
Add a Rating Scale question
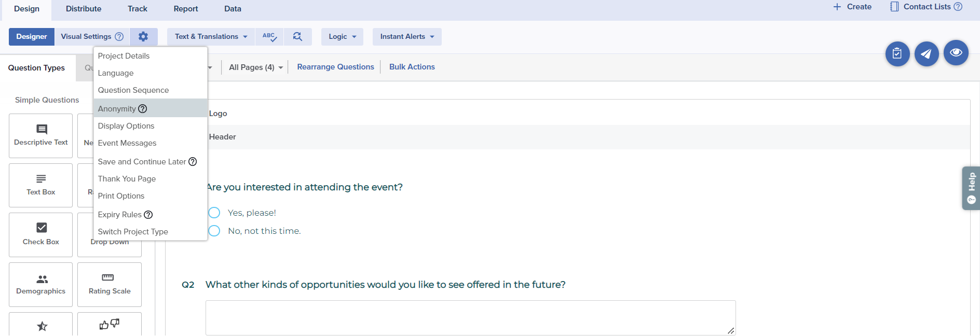tap(110, 284)
